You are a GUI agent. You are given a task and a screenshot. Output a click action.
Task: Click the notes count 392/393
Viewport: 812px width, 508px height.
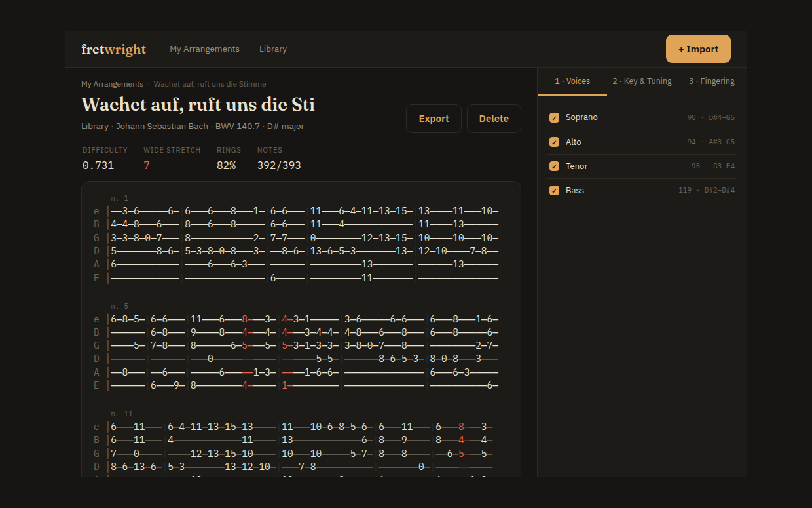pos(279,165)
